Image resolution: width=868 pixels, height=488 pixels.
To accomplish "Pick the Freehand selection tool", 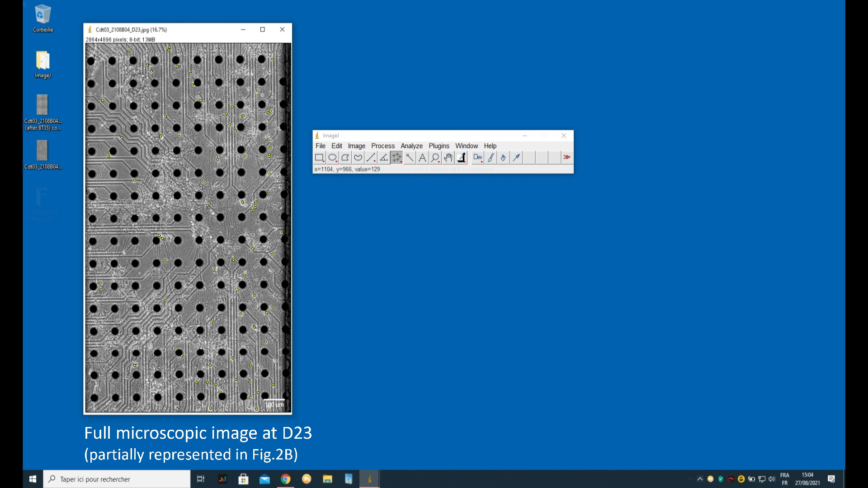I will [x=358, y=158].
